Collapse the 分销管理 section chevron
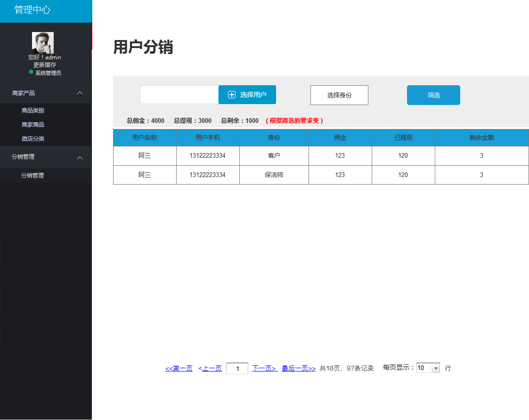Screen dimensions: 529x420 pyautogui.click(x=80, y=157)
